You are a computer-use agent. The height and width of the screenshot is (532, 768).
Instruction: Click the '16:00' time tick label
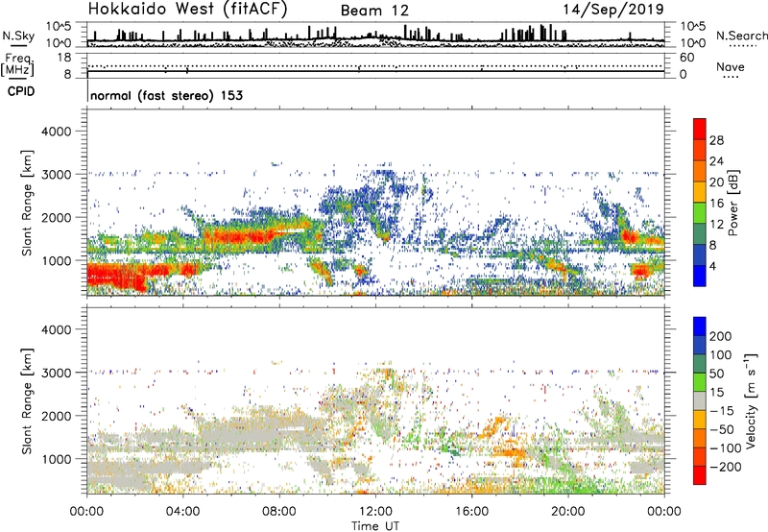pyautogui.click(x=471, y=512)
